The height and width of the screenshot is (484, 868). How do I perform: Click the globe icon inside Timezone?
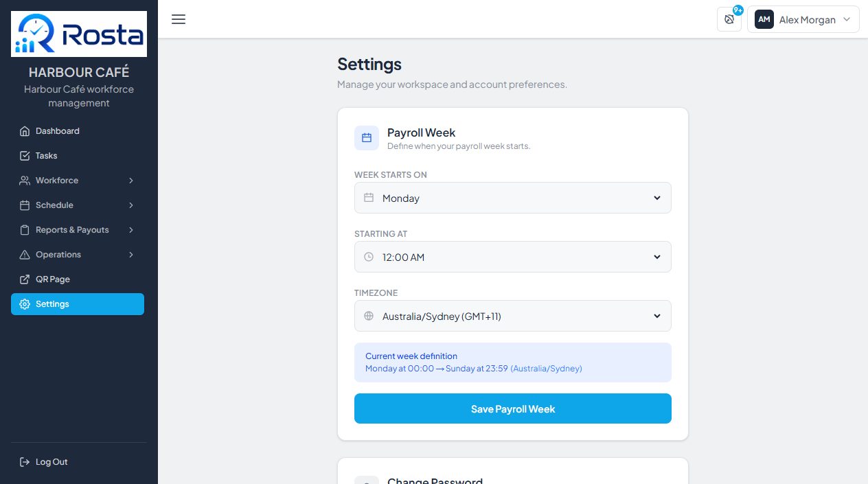369,316
